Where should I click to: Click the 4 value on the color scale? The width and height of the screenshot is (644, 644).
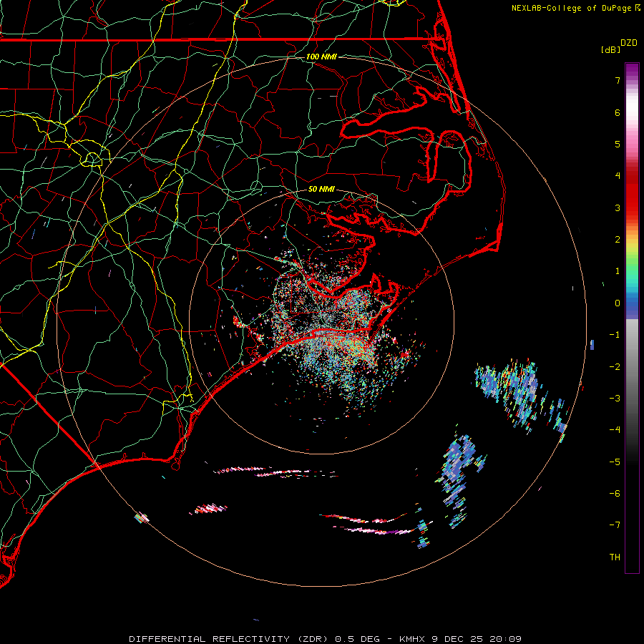click(618, 176)
